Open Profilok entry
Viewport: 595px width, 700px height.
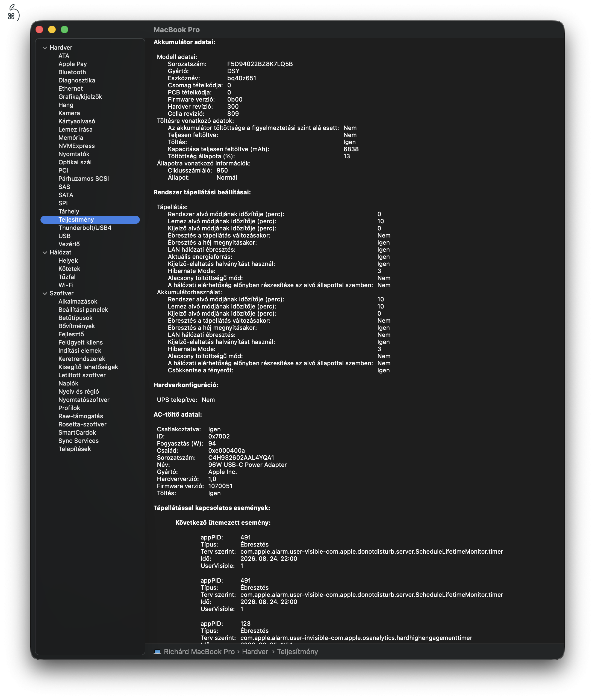[69, 408]
